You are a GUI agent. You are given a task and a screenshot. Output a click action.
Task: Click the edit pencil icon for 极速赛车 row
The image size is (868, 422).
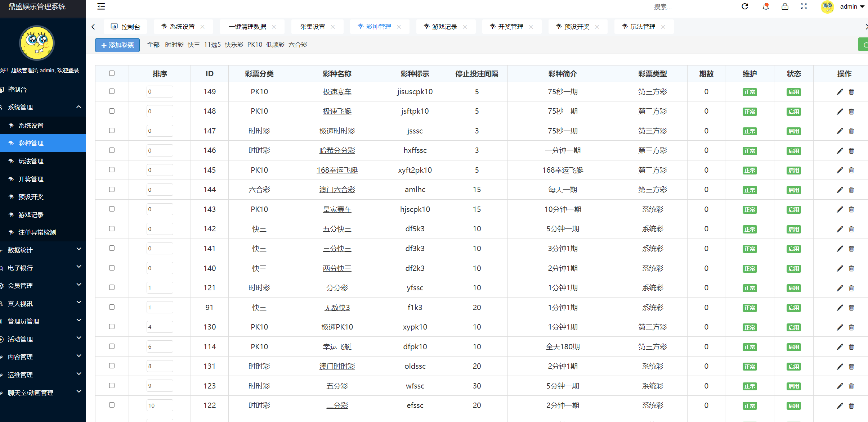click(840, 92)
